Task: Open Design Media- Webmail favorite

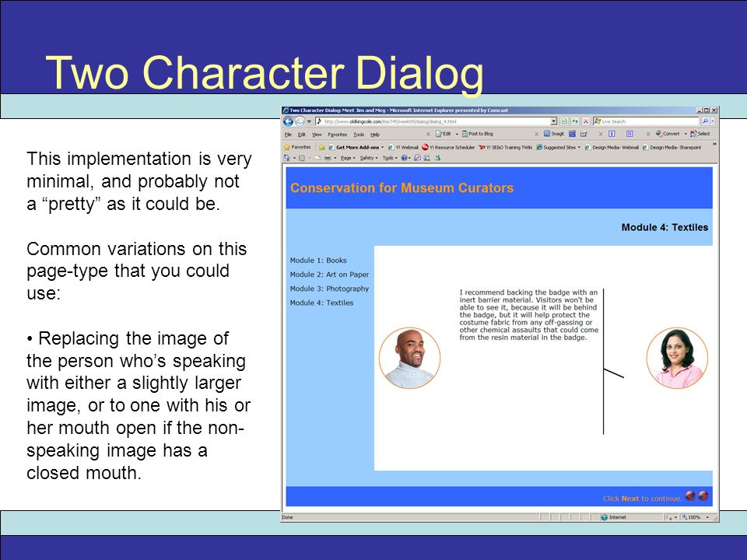Action: (612, 147)
